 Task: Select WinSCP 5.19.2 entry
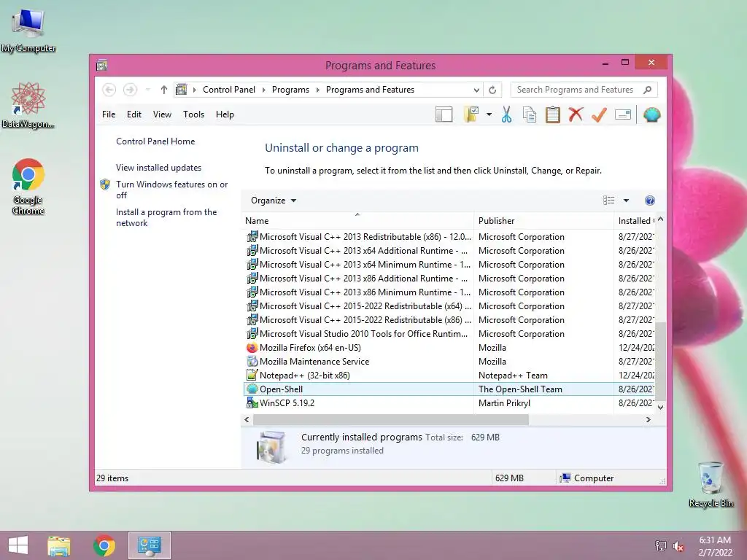pos(449,402)
